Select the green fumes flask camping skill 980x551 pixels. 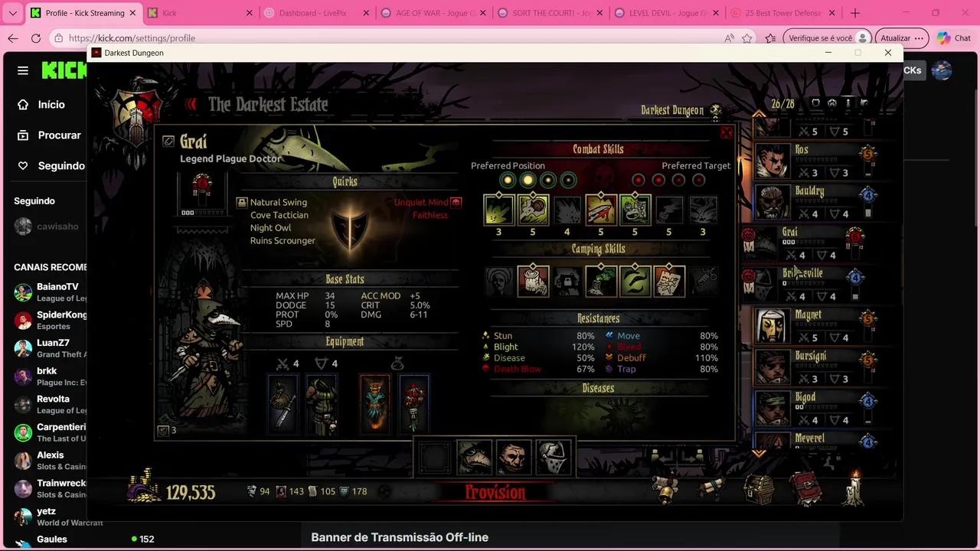[601, 281]
